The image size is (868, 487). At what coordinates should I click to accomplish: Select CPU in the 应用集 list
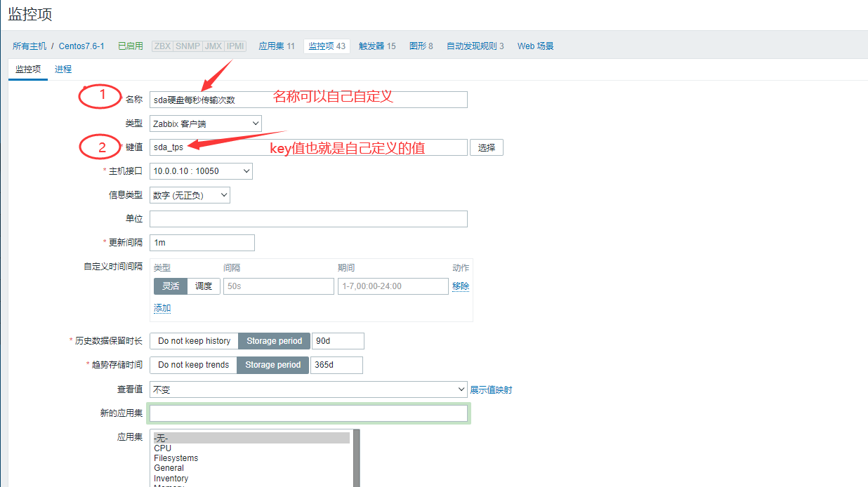251,448
